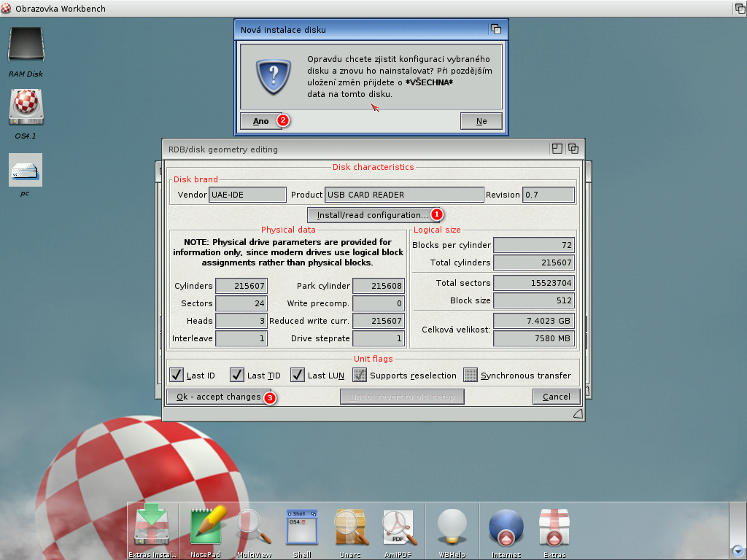Toggle the Last ID checkbox
The width and height of the screenshot is (747, 560).
point(177,375)
